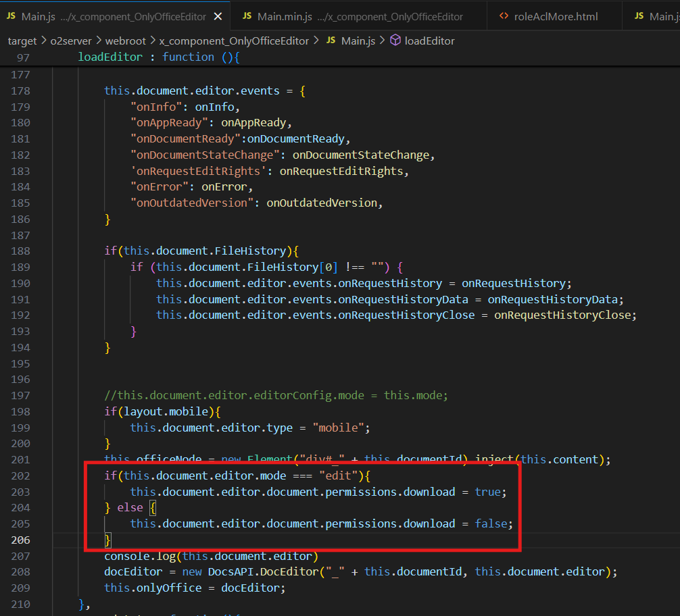Click the loadEditor breadcrumb label

click(x=429, y=41)
